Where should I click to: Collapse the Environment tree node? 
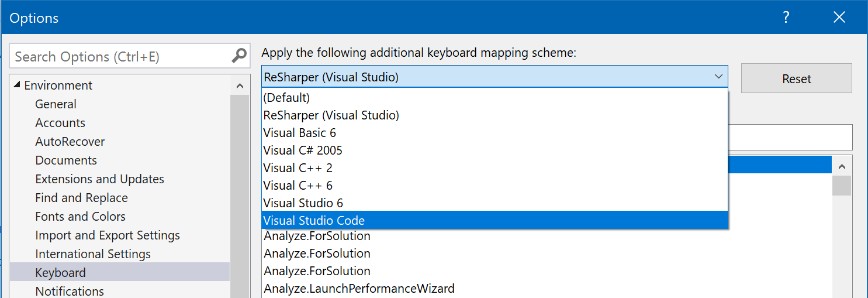point(16,85)
